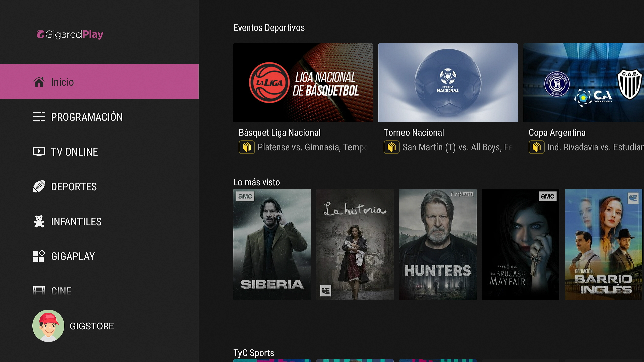Screen dimensions: 644x362
Task: Click the AMC badge on Brujas de Mayfair poster
Action: tap(547, 196)
